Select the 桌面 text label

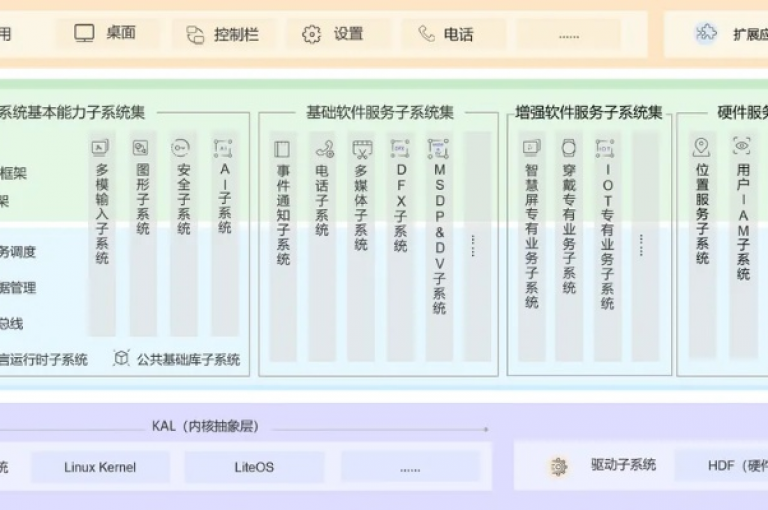(x=121, y=33)
